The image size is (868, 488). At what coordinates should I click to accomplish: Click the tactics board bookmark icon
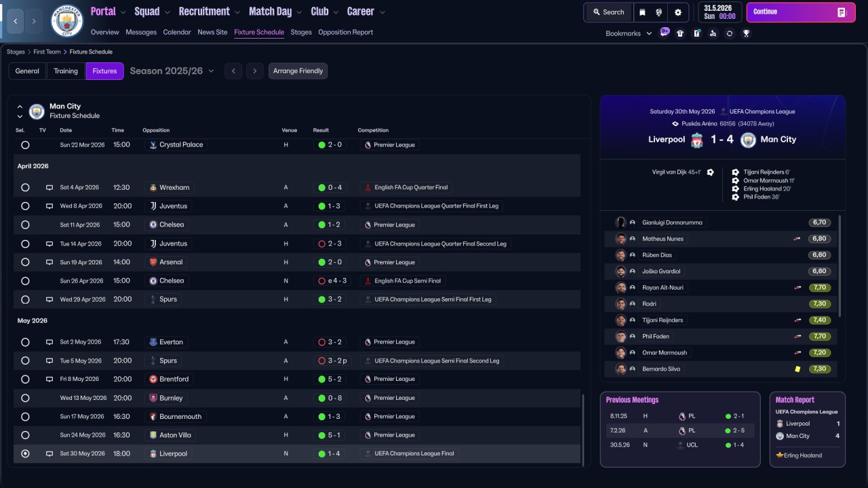pyautogui.click(x=696, y=33)
